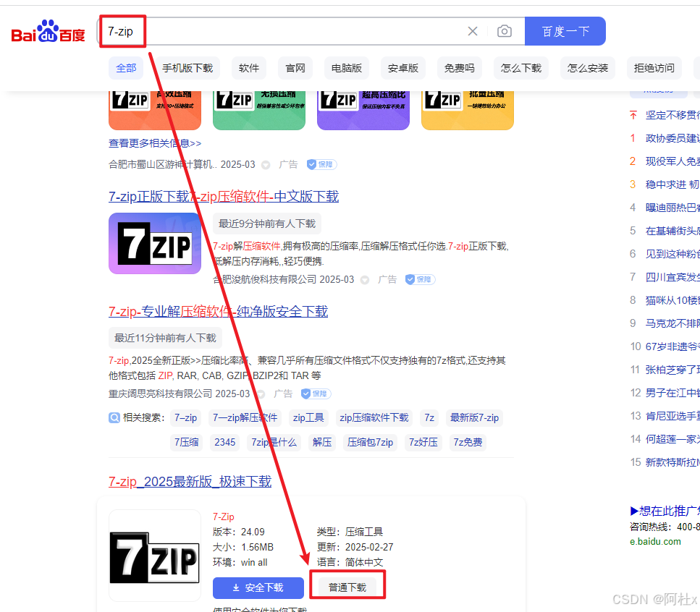Open image search via the camera icon

tap(505, 31)
